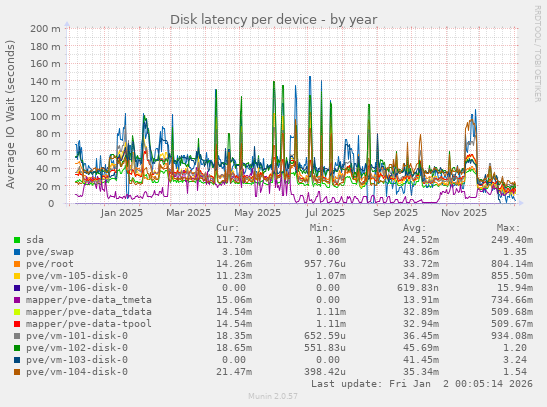The width and height of the screenshot is (547, 407).
Task: Select the 'pve/vm-103-disk-0' legend label
Action: click(77, 360)
